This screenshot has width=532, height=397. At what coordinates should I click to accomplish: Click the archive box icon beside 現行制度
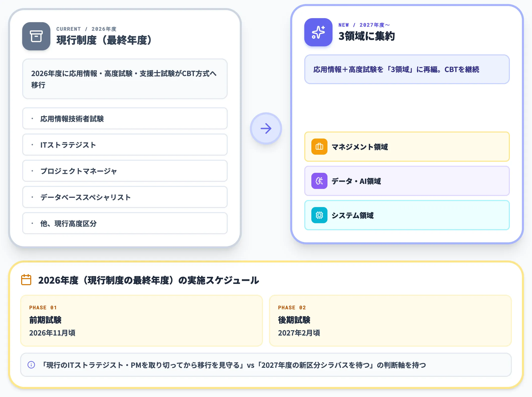pyautogui.click(x=36, y=36)
